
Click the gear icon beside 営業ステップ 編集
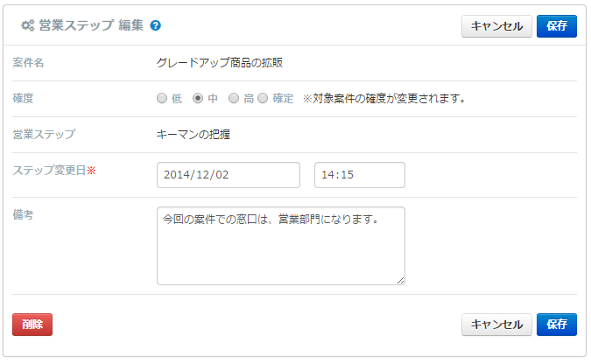[x=27, y=25]
